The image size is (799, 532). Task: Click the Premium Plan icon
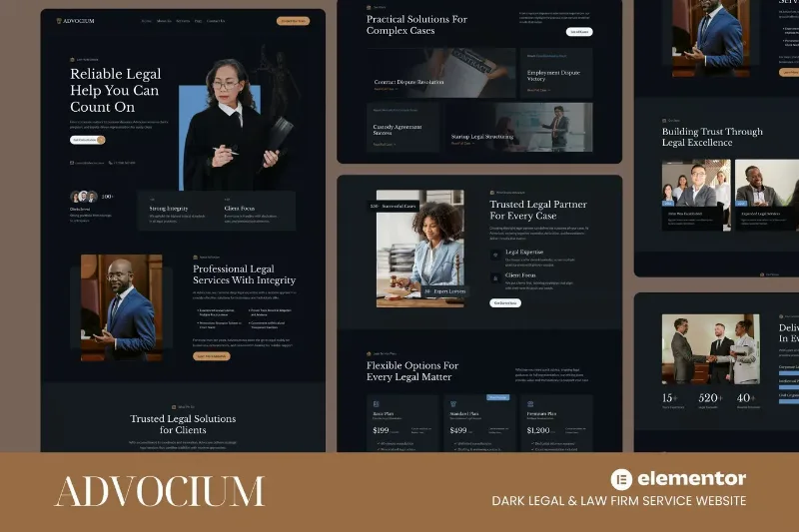click(x=530, y=404)
